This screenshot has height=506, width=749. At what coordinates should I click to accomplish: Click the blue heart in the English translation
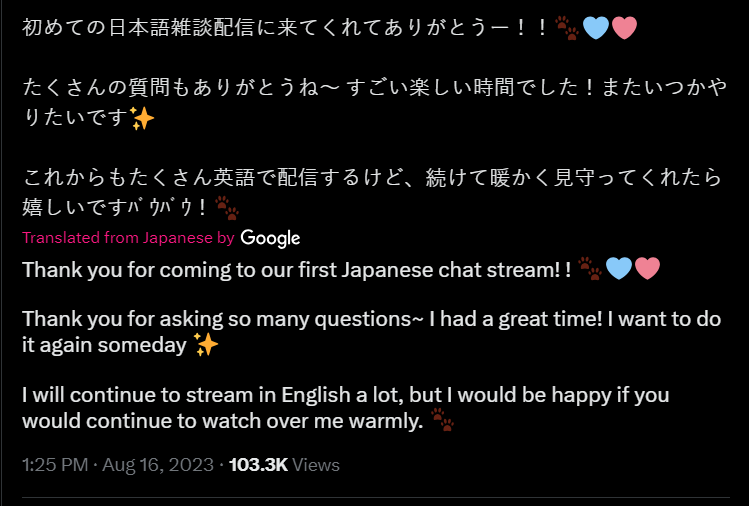coord(619,268)
